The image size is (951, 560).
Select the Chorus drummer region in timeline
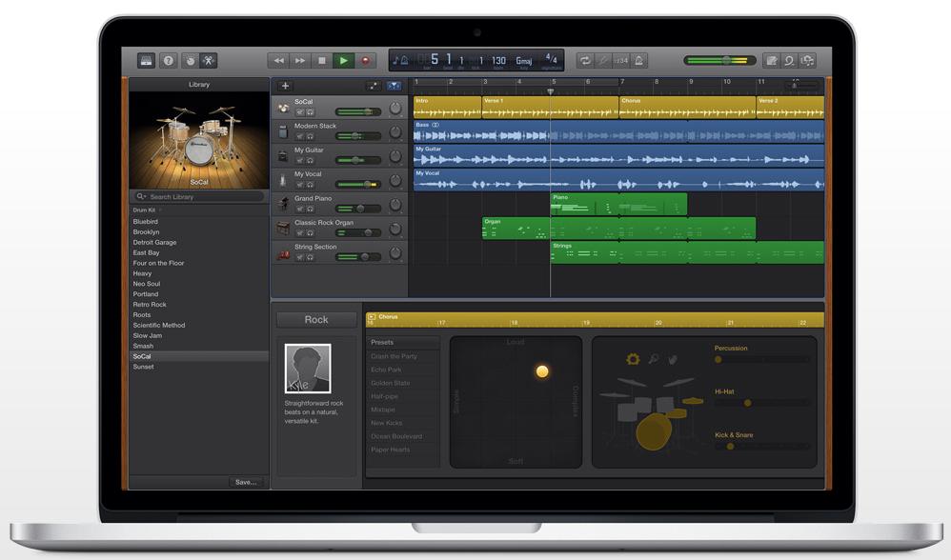pos(687,108)
